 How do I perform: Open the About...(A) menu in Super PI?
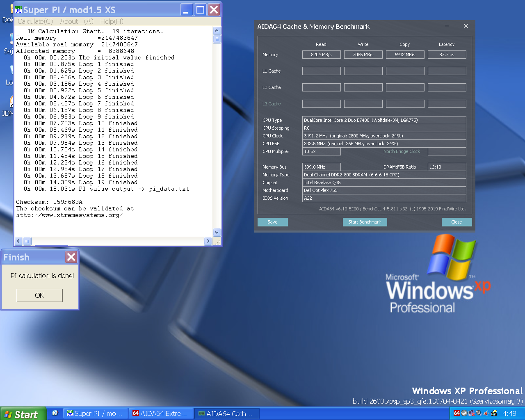point(77,21)
